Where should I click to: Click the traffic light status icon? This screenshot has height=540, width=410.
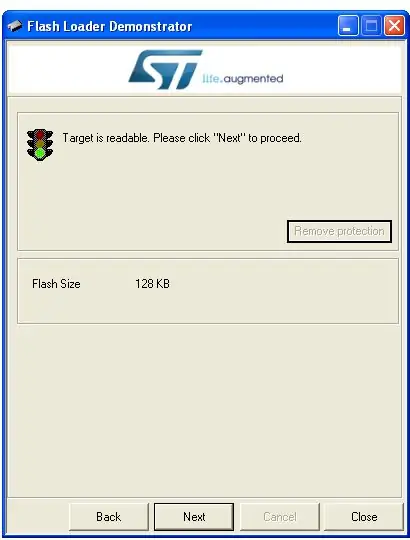tap(40, 145)
